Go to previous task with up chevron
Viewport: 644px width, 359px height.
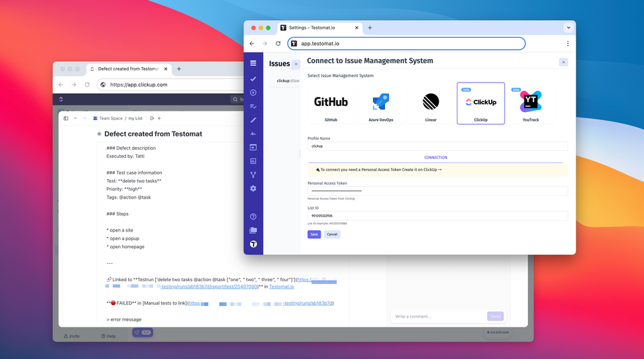75,118
